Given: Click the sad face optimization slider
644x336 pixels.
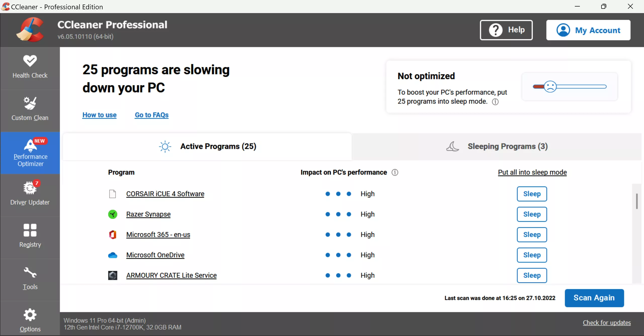Looking at the screenshot, I should (550, 87).
